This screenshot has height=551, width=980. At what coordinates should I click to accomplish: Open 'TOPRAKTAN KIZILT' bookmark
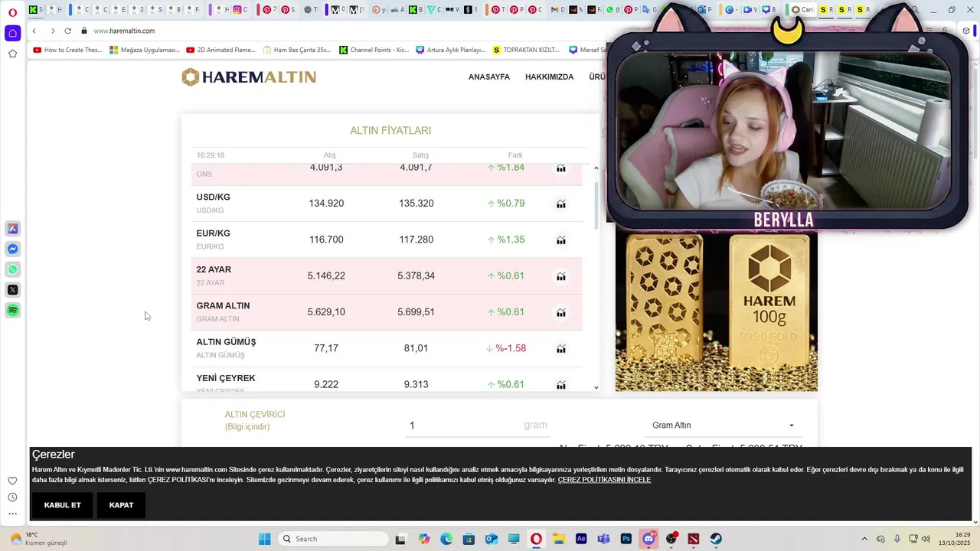[x=527, y=50]
